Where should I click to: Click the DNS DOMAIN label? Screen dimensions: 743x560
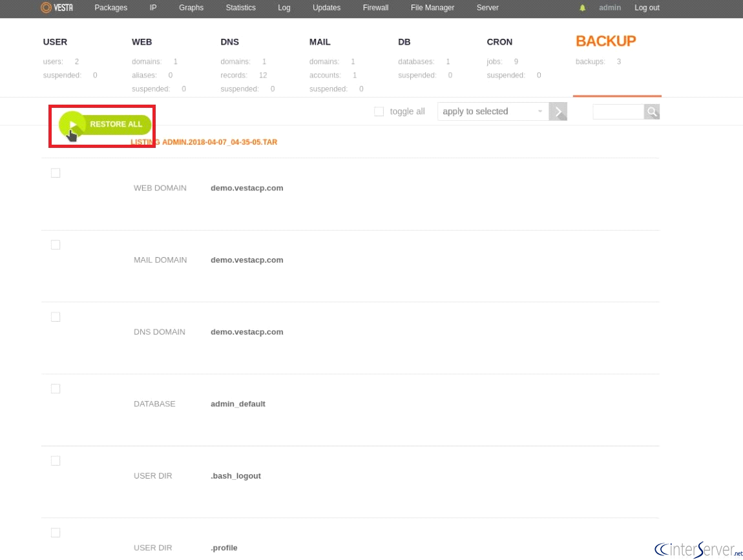click(x=159, y=332)
